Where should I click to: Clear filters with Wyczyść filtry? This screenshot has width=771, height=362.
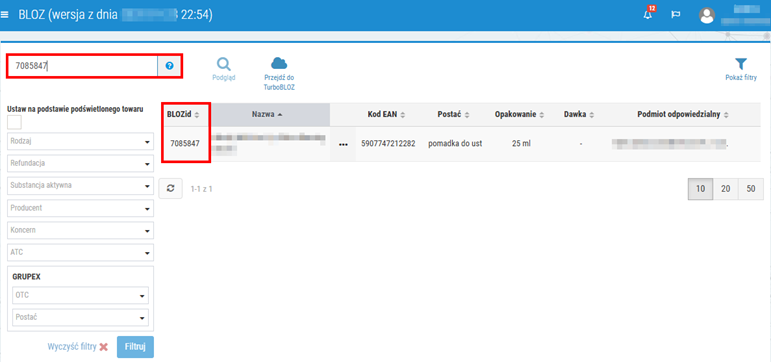click(77, 346)
